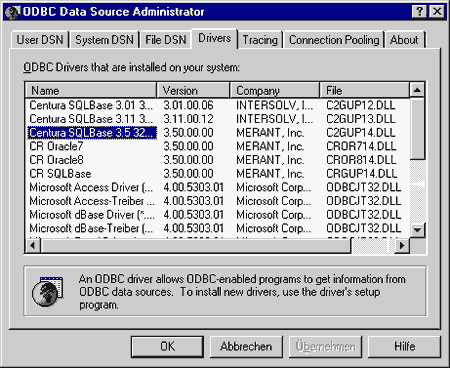The width and height of the screenshot is (450, 368).
Task: Click version cell 3.01.00.06
Action: click(188, 105)
